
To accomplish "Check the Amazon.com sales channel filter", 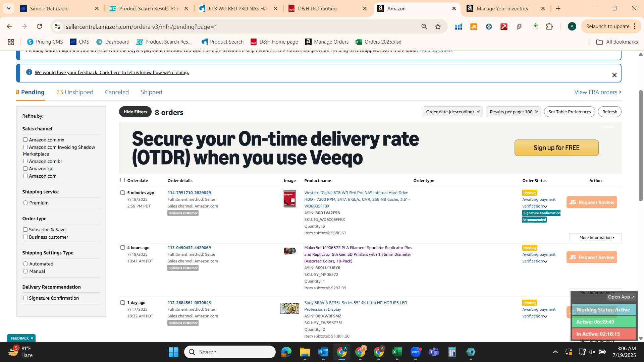I will pos(25,176).
